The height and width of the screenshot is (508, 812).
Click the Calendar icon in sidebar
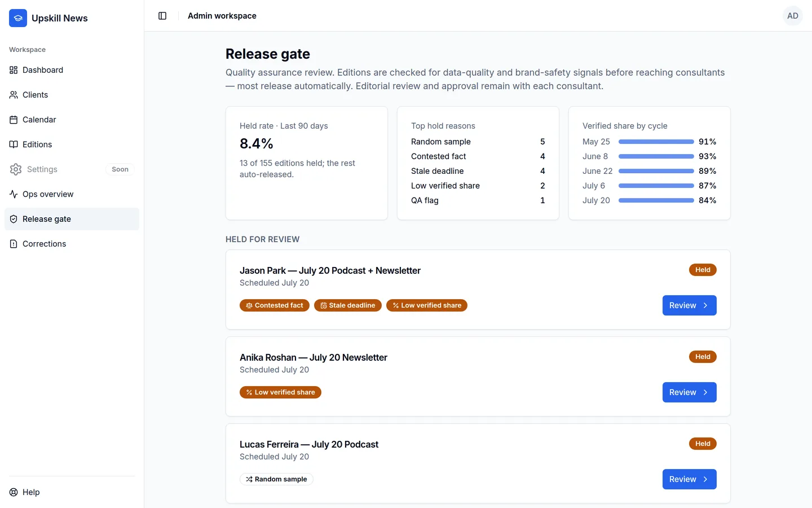click(14, 120)
